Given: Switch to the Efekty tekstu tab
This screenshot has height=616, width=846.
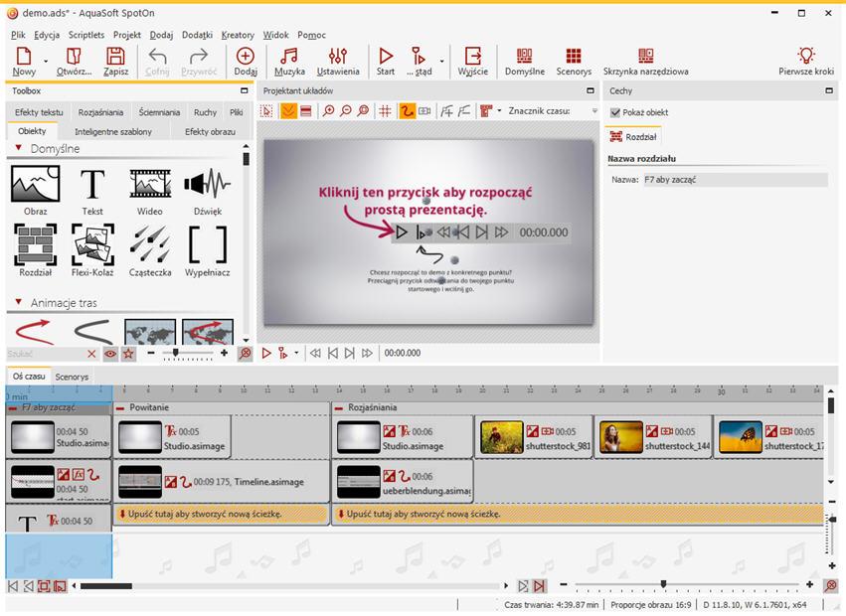Looking at the screenshot, I should [39, 112].
